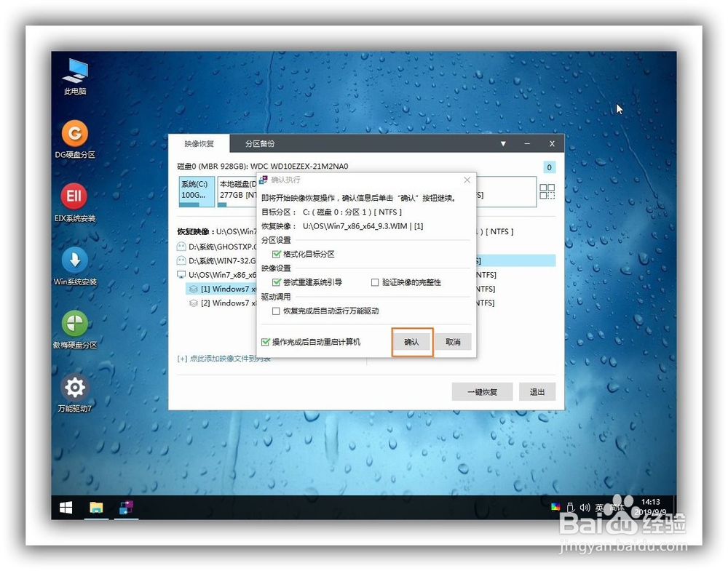Viewport: 728px width, 571px height.
Task: Open the 此电脑 desktop icon
Action: click(x=75, y=76)
